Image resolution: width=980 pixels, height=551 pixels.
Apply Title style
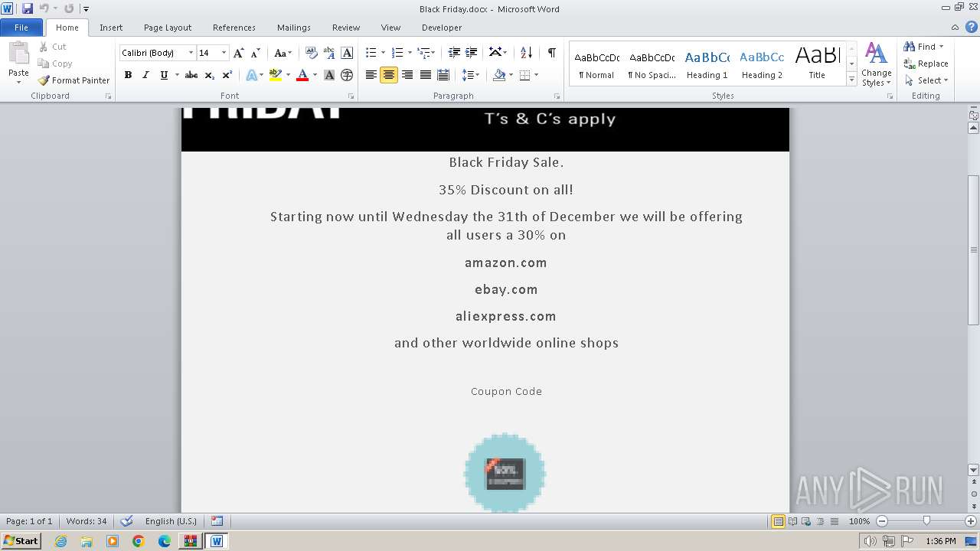point(817,64)
